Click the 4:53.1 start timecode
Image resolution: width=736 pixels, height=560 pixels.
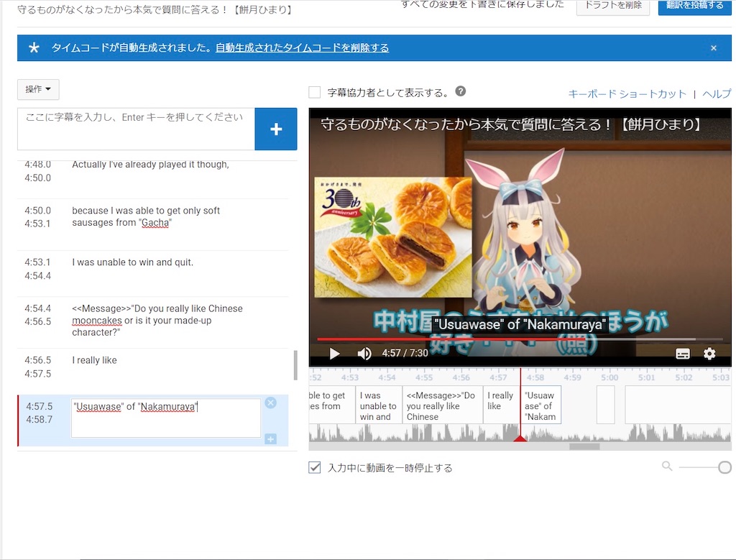point(38,262)
